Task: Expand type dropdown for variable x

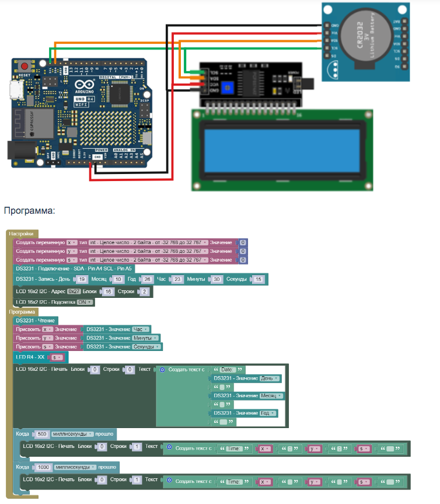Action: pyautogui.click(x=148, y=242)
